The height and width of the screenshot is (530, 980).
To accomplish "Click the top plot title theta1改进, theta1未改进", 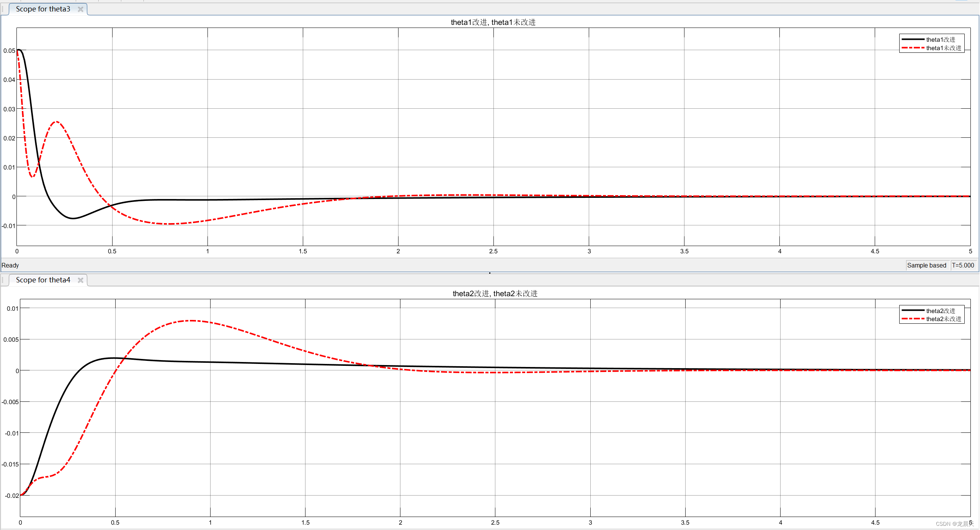I will point(493,22).
